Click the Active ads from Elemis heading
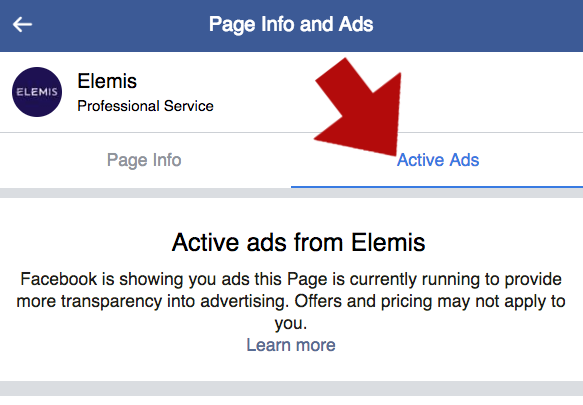The image size is (583, 405). click(x=298, y=242)
